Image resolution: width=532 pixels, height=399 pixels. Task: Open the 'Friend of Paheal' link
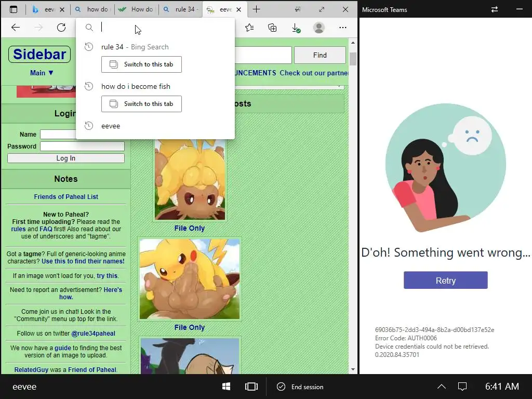click(x=92, y=370)
